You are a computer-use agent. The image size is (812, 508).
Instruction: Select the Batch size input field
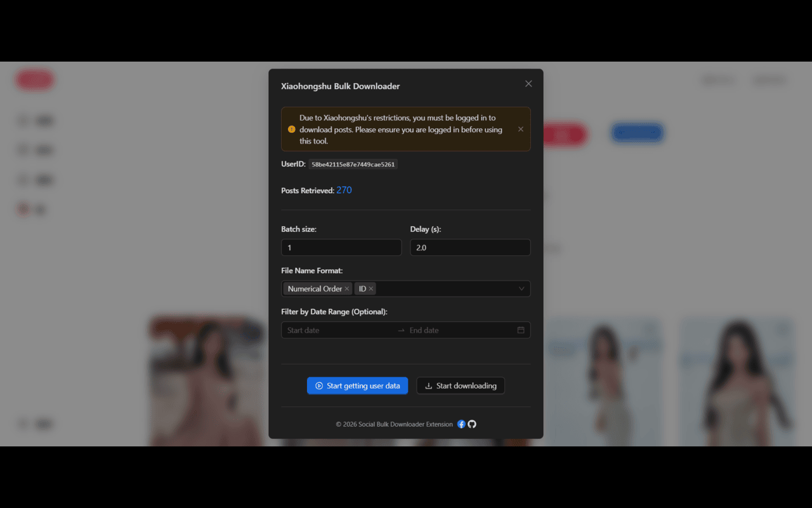(341, 247)
